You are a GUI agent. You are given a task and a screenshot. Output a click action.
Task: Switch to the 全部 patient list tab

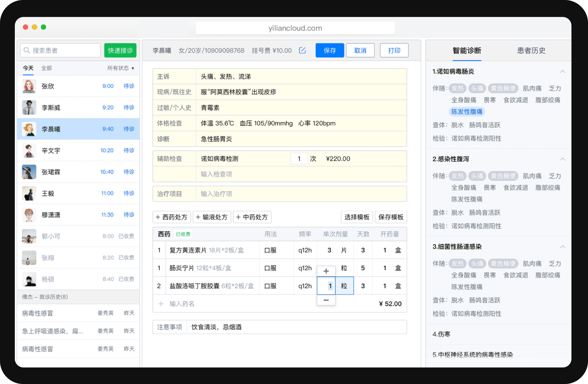click(x=46, y=68)
